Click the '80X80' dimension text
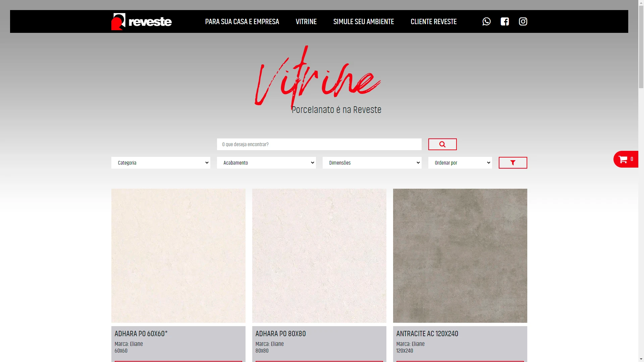 [x=262, y=351]
